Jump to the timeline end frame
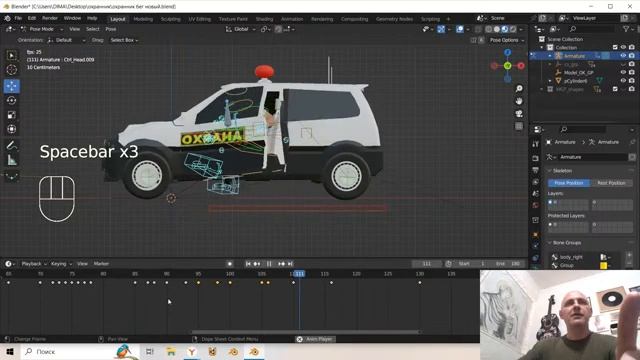Screen dimensions: 640x360 pyautogui.click(x=290, y=264)
